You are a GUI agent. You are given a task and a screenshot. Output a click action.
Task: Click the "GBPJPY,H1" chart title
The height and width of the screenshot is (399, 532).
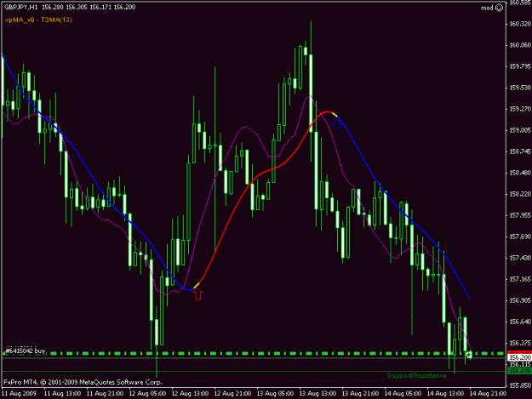[x=20, y=7]
